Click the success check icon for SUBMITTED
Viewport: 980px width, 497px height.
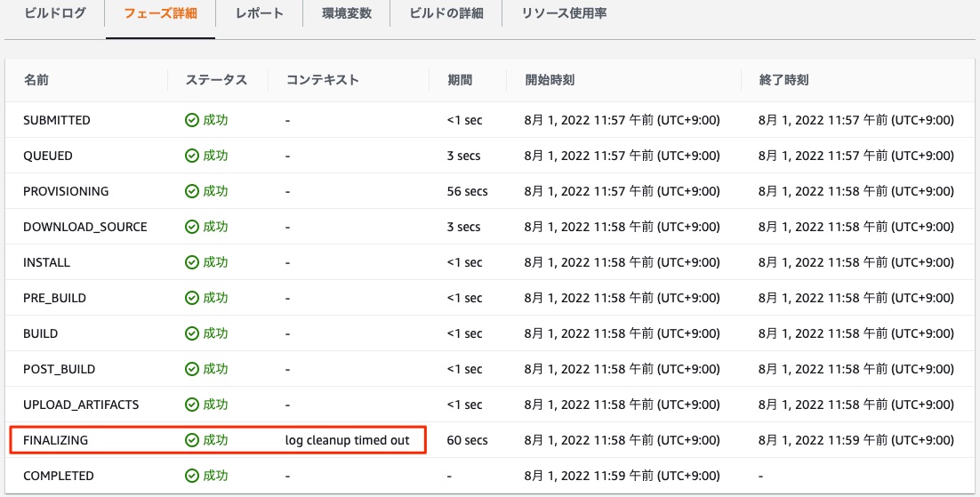pos(192,120)
